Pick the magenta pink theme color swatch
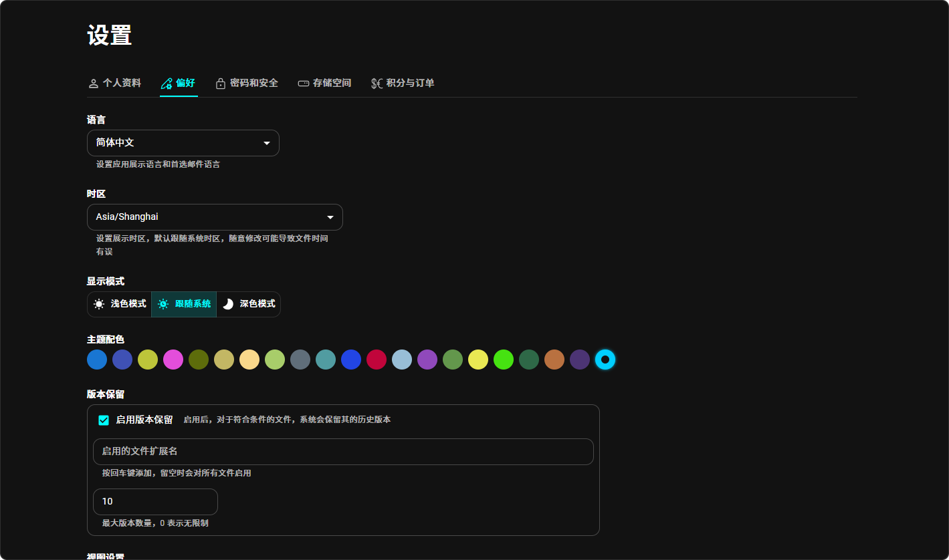 [x=173, y=360]
